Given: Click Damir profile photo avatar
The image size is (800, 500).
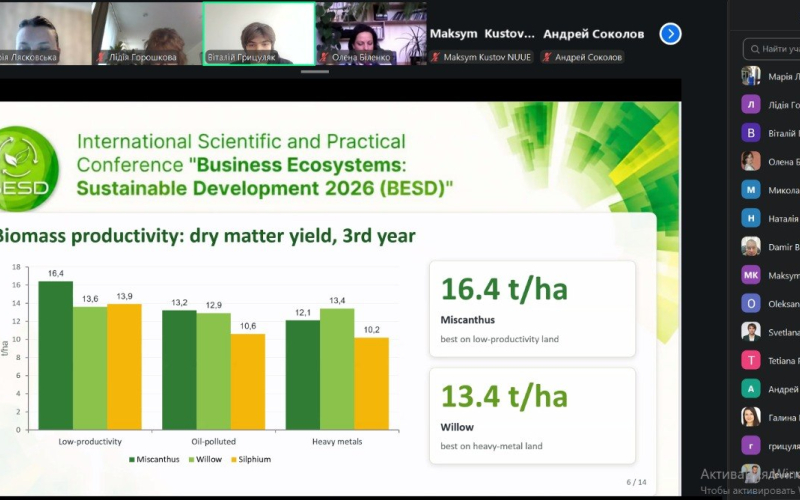Looking at the screenshot, I should [751, 246].
